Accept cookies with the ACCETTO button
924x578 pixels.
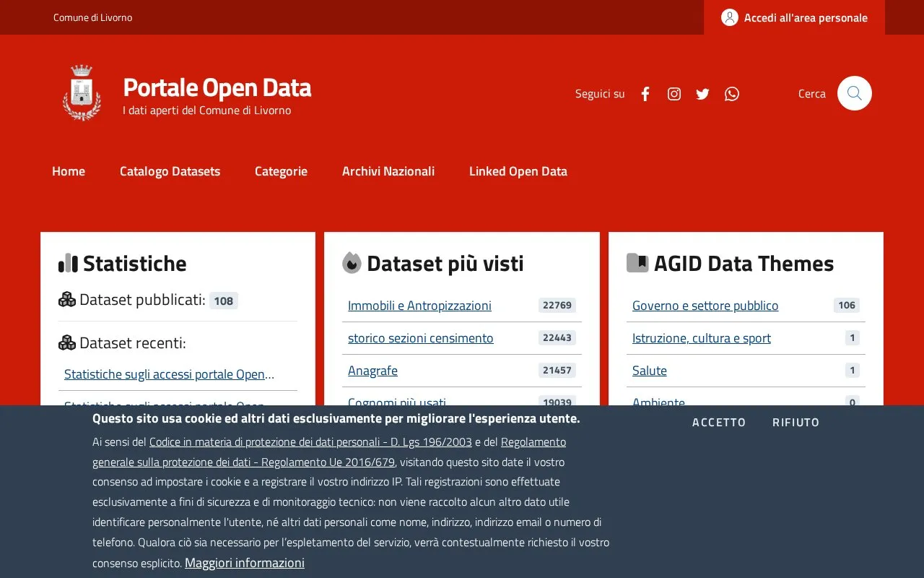pyautogui.click(x=719, y=423)
